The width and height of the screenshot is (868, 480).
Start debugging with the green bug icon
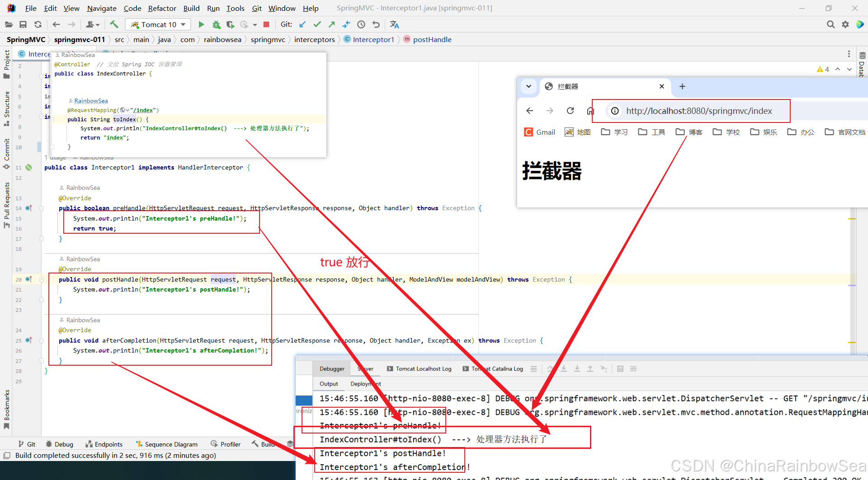(216, 24)
